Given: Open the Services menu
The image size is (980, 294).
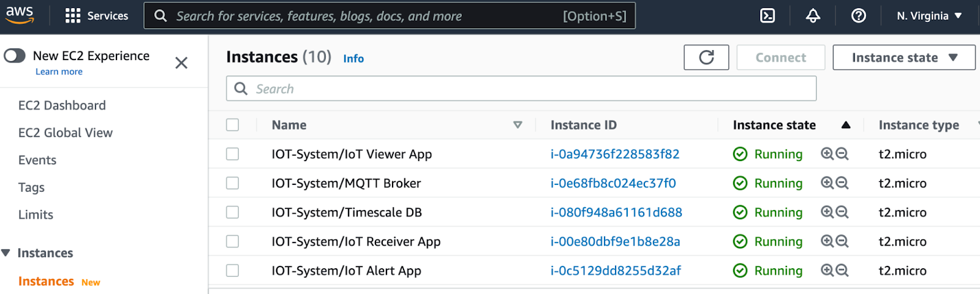Looking at the screenshot, I should click(x=97, y=16).
